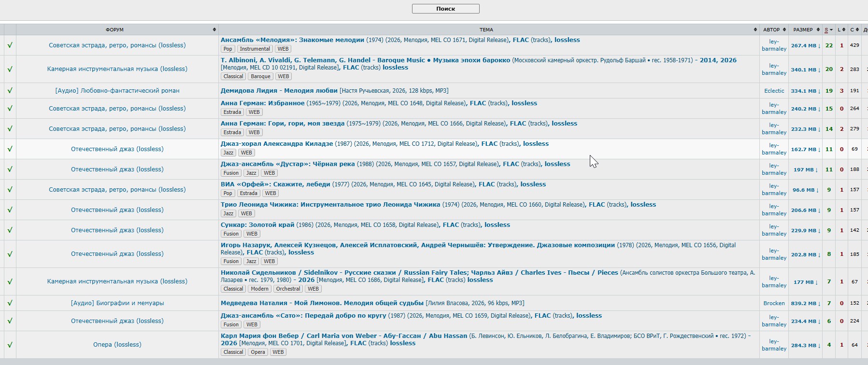Select the Instrumental tag under Ансамбль «Мелодия»
This screenshot has height=365, width=868.
pyautogui.click(x=255, y=49)
